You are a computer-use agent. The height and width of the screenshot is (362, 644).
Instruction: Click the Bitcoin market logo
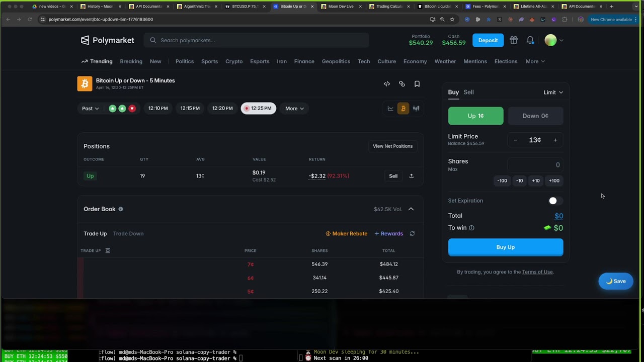pyautogui.click(x=85, y=83)
